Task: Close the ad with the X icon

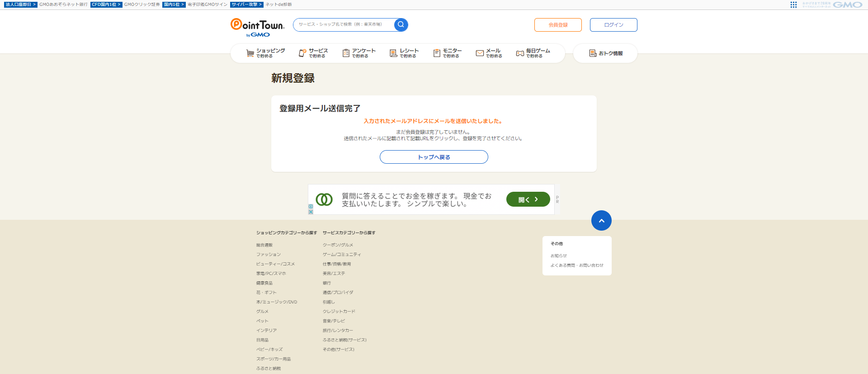Action: pos(311,212)
